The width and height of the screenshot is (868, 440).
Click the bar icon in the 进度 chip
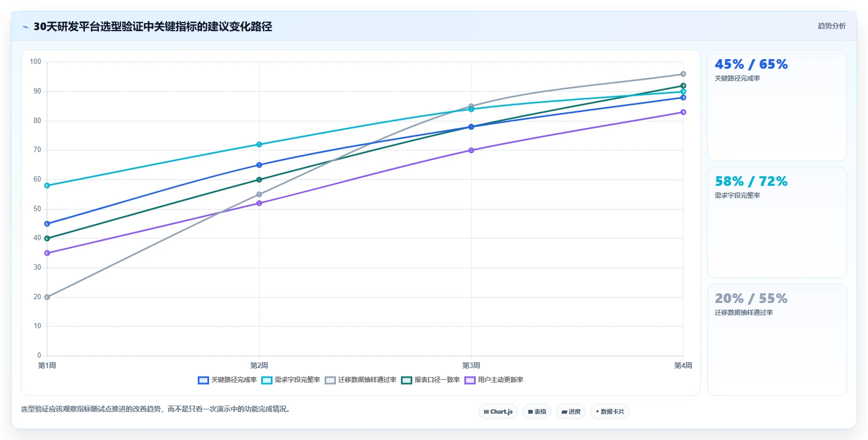(564, 412)
